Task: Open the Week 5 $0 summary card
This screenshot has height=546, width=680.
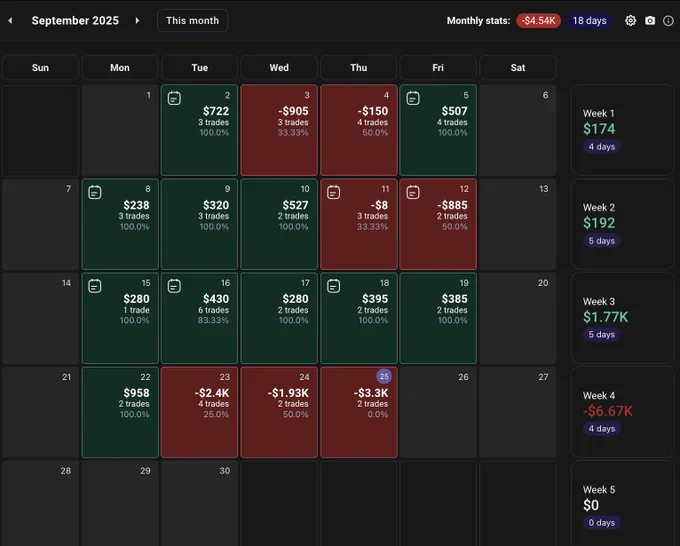Action: click(x=623, y=503)
